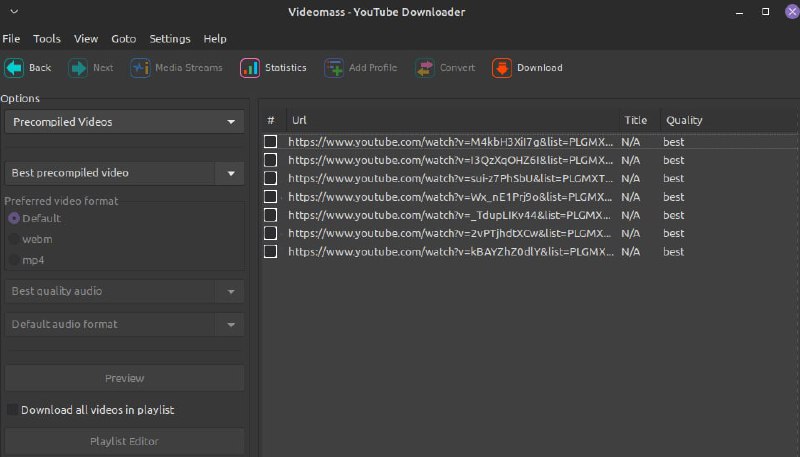This screenshot has width=800, height=457.
Task: Open the Settings menu
Action: pyautogui.click(x=169, y=39)
